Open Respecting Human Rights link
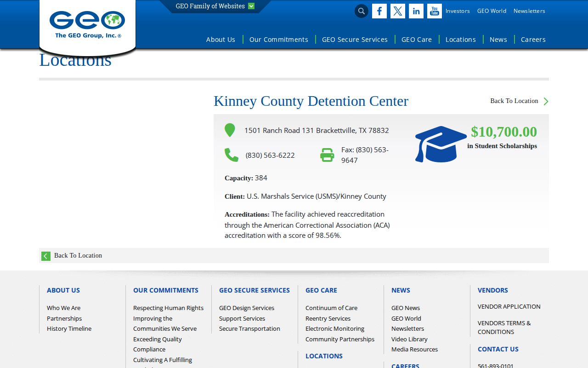 (x=168, y=308)
